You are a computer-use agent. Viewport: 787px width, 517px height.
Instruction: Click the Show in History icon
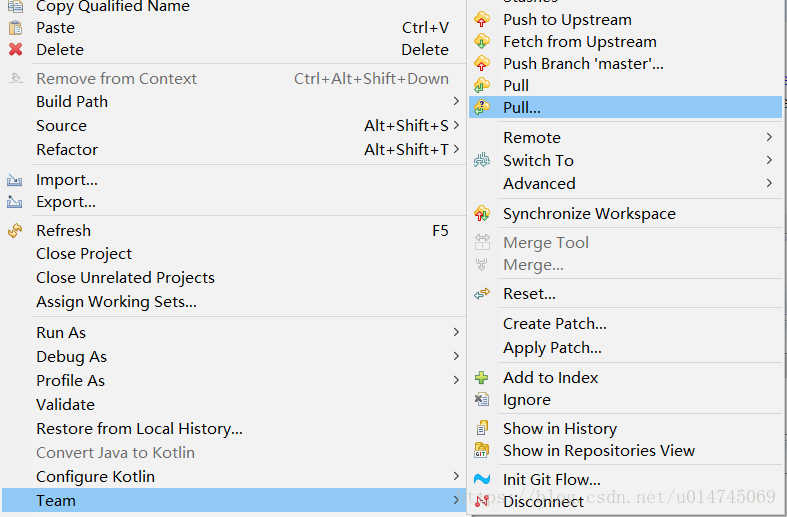click(482, 428)
